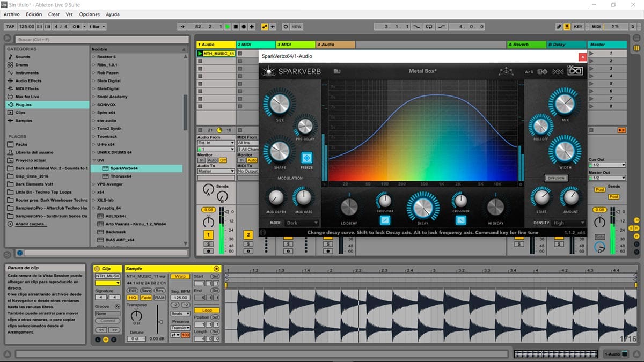Toggle the RAM button
This screenshot has width=644, height=362.
(160, 298)
